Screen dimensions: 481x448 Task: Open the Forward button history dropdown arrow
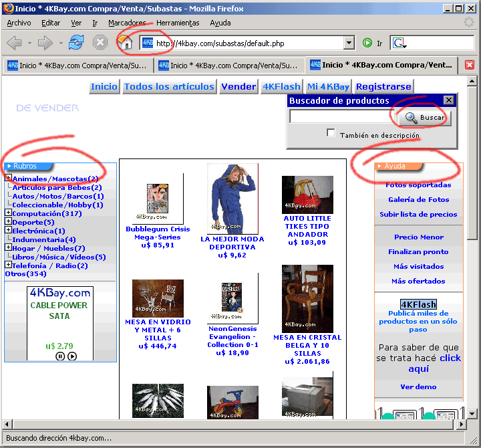pyautogui.click(x=61, y=43)
